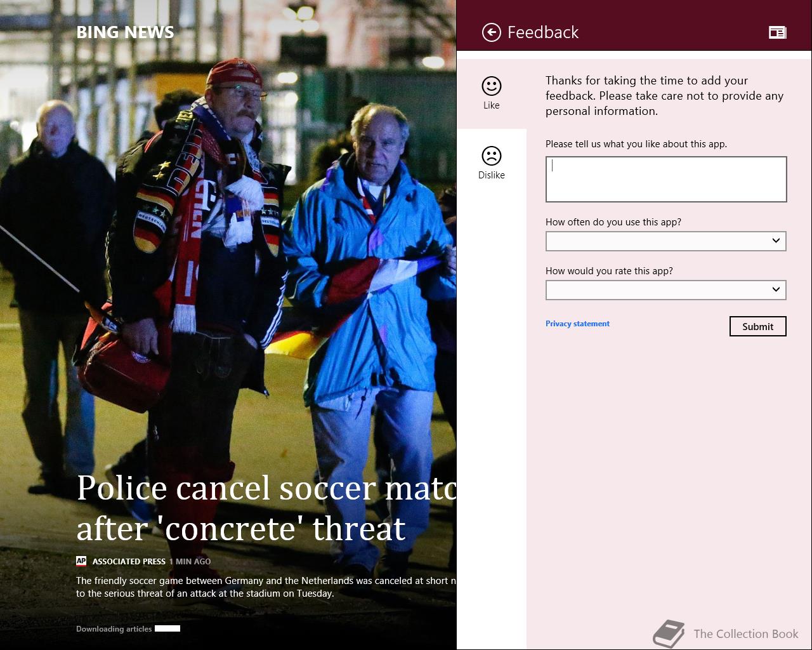
Task: Go back using the Feedback back arrow
Action: pos(492,32)
